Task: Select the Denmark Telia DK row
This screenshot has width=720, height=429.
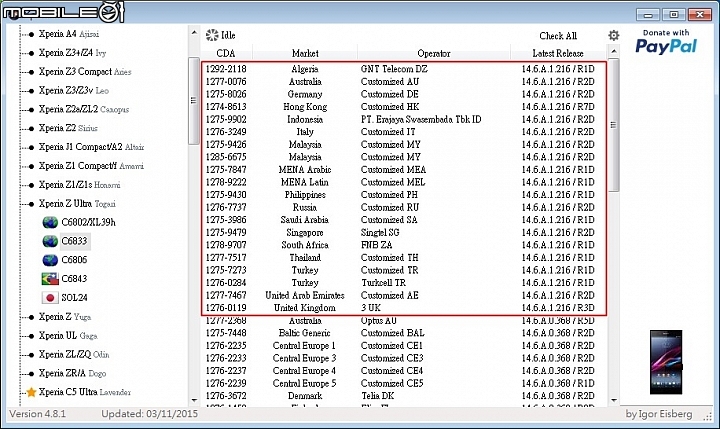Action: coord(404,396)
